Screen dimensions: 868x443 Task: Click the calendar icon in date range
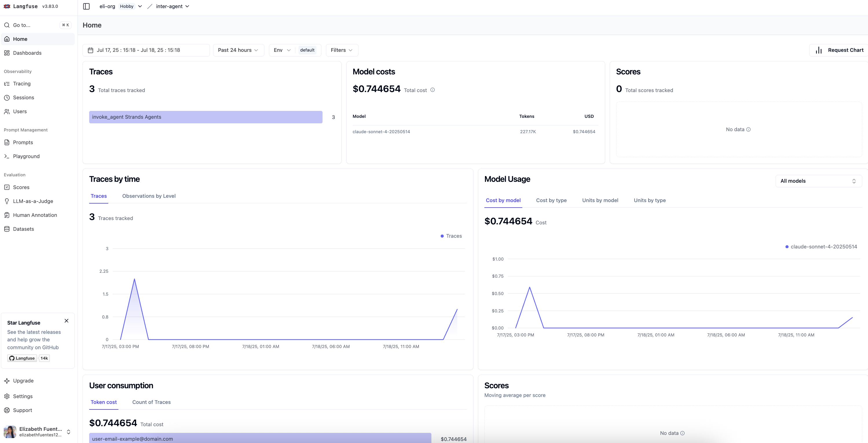(x=90, y=50)
